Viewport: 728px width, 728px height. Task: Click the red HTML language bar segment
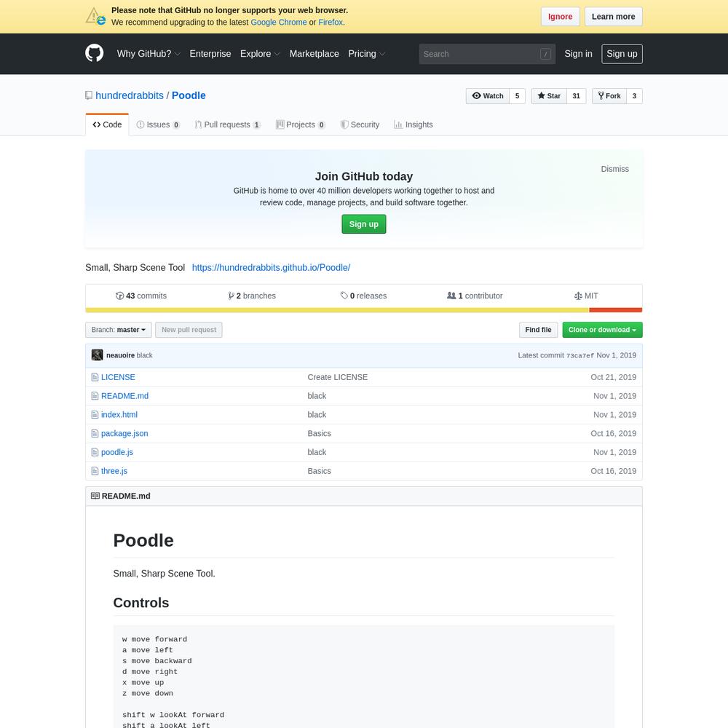616,310
